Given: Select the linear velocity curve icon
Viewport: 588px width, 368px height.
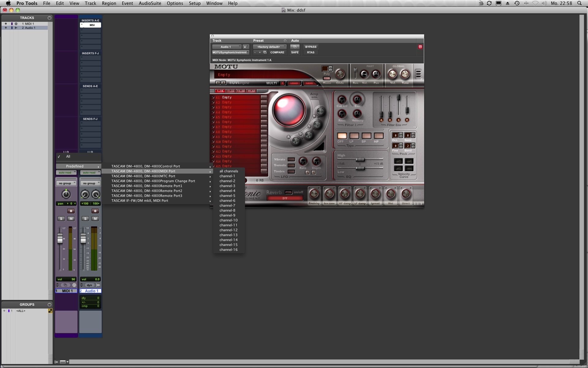Looking at the screenshot, I should point(398,161).
